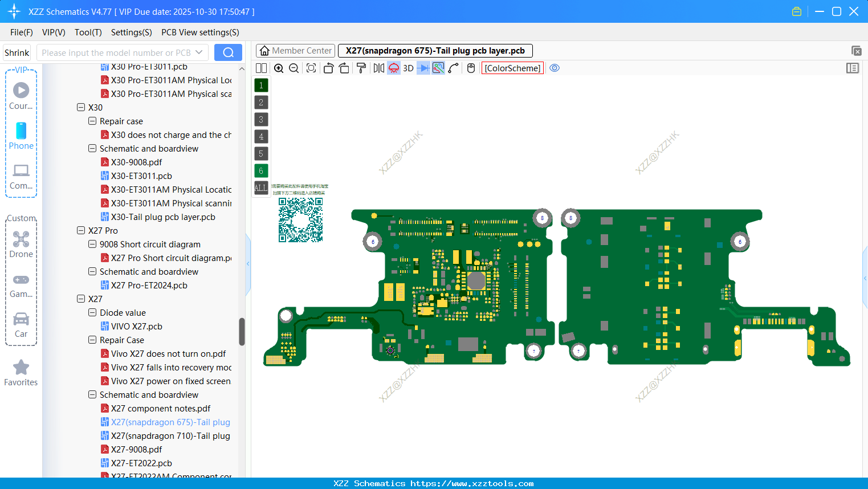Viewport: 868px width, 489px height.
Task: Open the search model dropdown arrow
Action: (x=200, y=52)
